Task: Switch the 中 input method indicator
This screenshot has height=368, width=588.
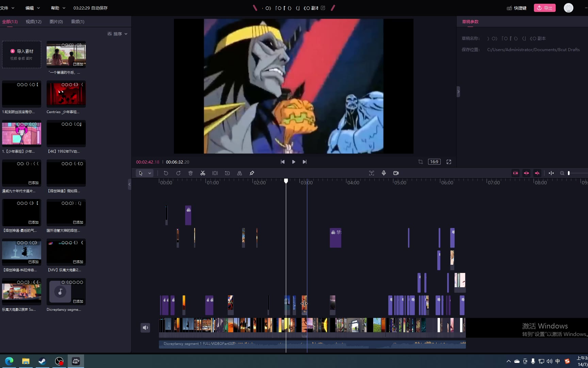Action: (558, 361)
